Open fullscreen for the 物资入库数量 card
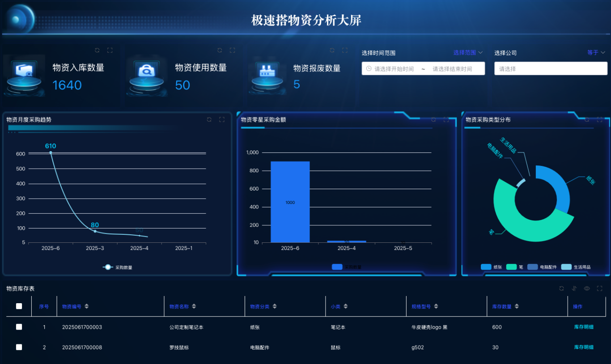 coord(110,50)
